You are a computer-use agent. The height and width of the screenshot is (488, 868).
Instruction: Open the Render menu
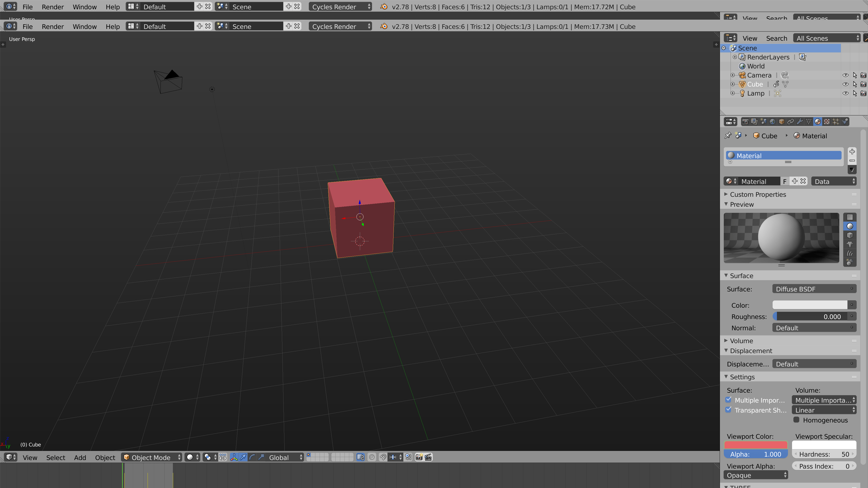[x=53, y=26]
